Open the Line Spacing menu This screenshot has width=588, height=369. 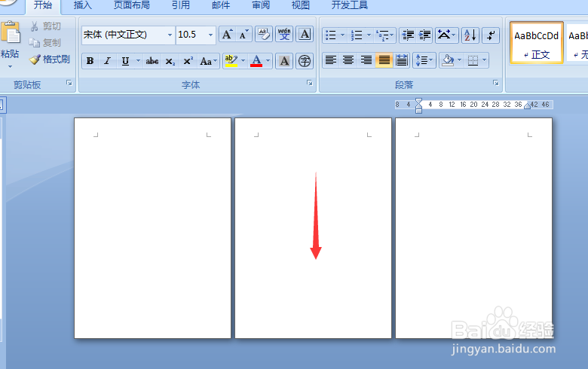[x=424, y=60]
